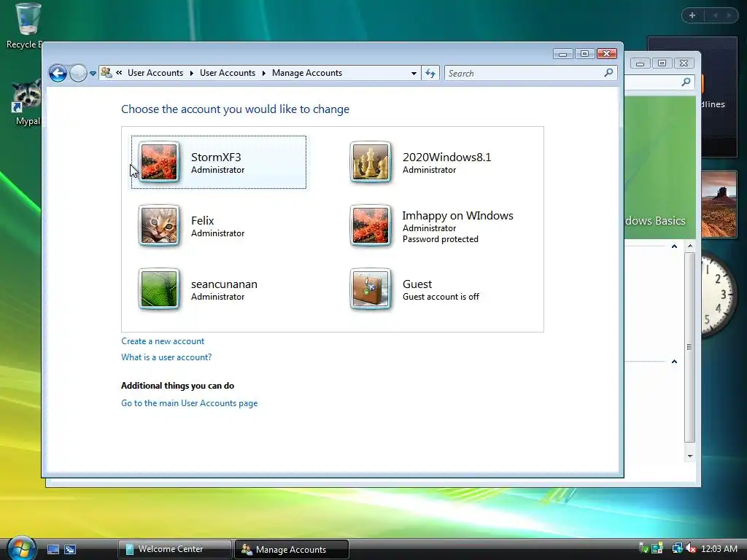Expand the address bar history dropdown

(x=414, y=74)
